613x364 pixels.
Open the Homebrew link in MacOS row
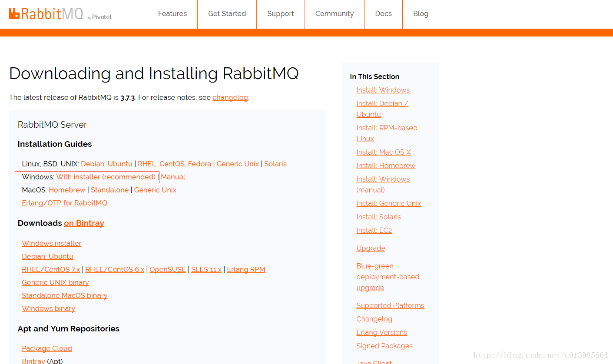click(67, 190)
